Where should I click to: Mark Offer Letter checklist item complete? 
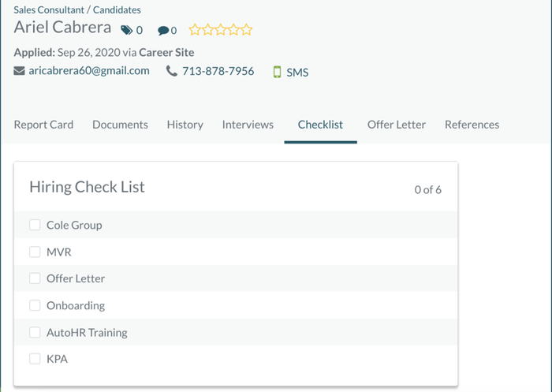(x=35, y=278)
